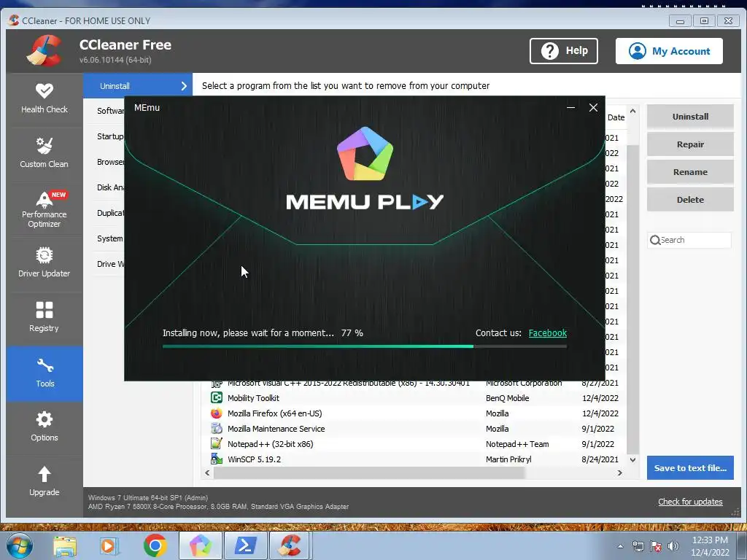Open the Action Center flag tray icon
This screenshot has width=747, height=560.
pos(656,546)
